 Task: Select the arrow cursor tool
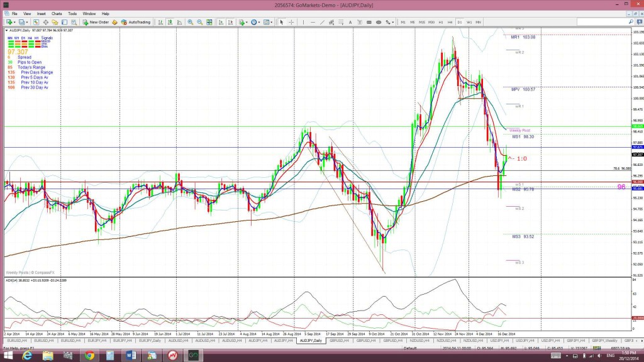click(282, 22)
